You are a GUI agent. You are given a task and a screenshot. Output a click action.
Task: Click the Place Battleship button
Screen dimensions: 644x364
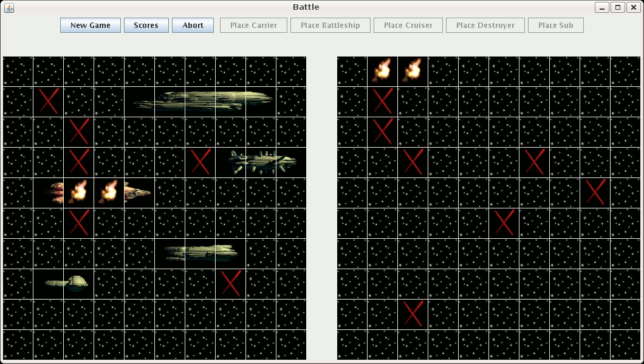[330, 26]
